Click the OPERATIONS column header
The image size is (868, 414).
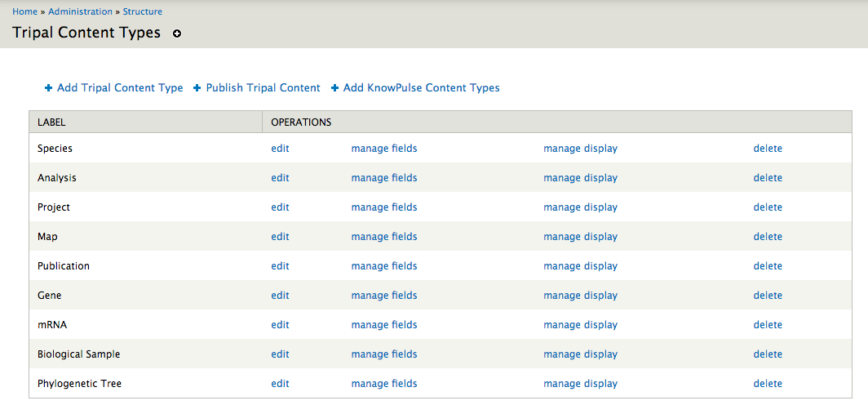tap(557, 122)
